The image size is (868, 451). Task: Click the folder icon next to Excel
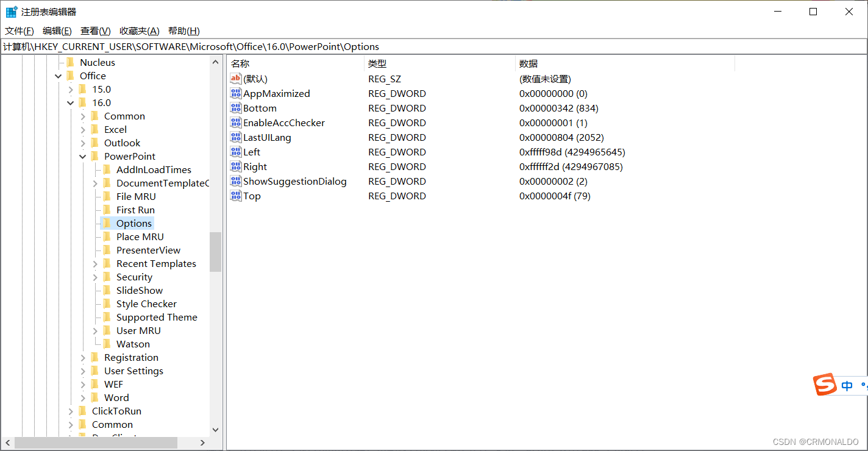tap(94, 129)
